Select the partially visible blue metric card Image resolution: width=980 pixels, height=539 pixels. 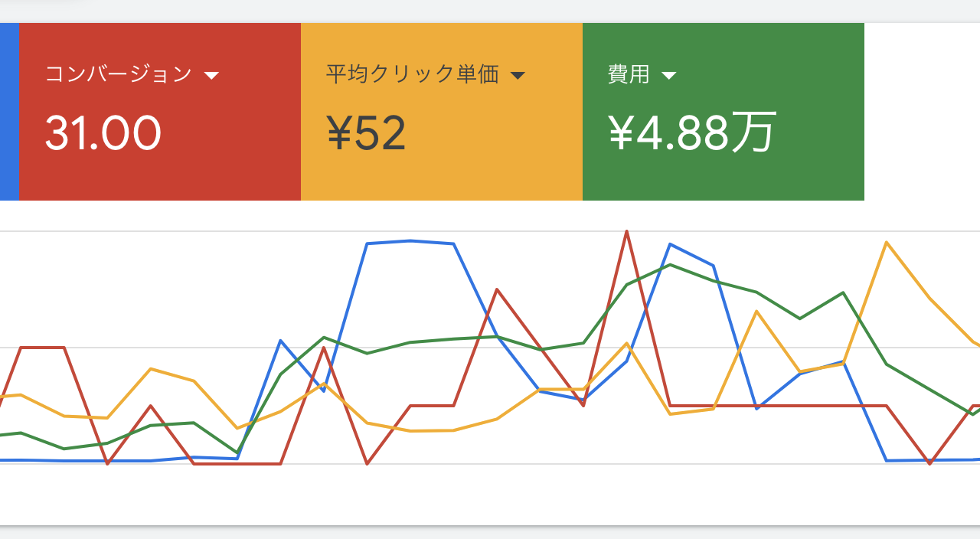point(9,112)
